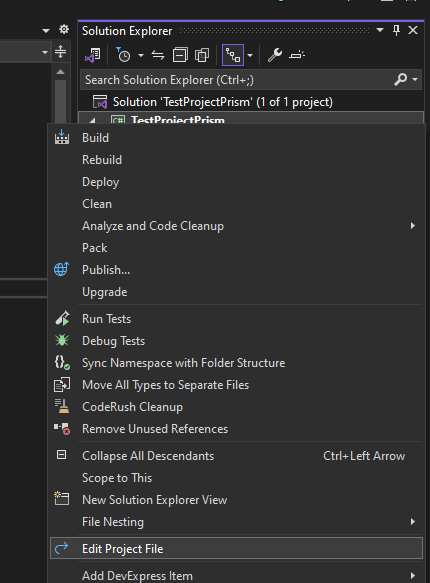Toggle auto-hide pin on Solution Explorer

pos(397,30)
